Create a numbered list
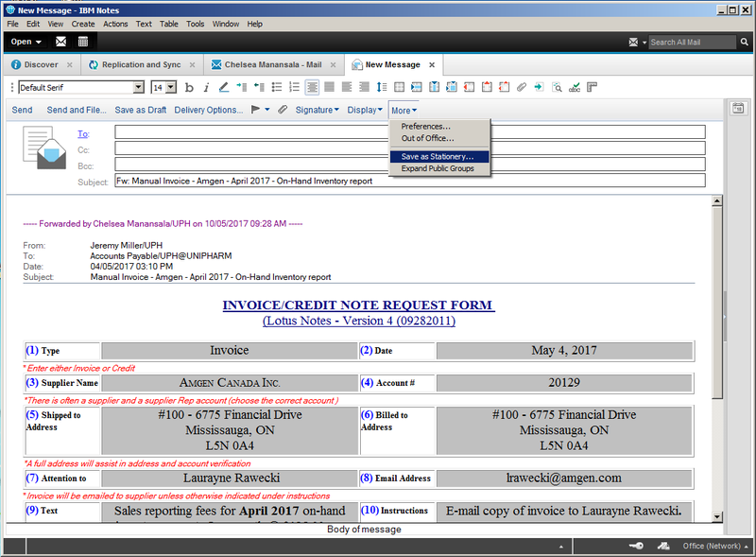Screen dimensions: 756x557 tap(294, 87)
